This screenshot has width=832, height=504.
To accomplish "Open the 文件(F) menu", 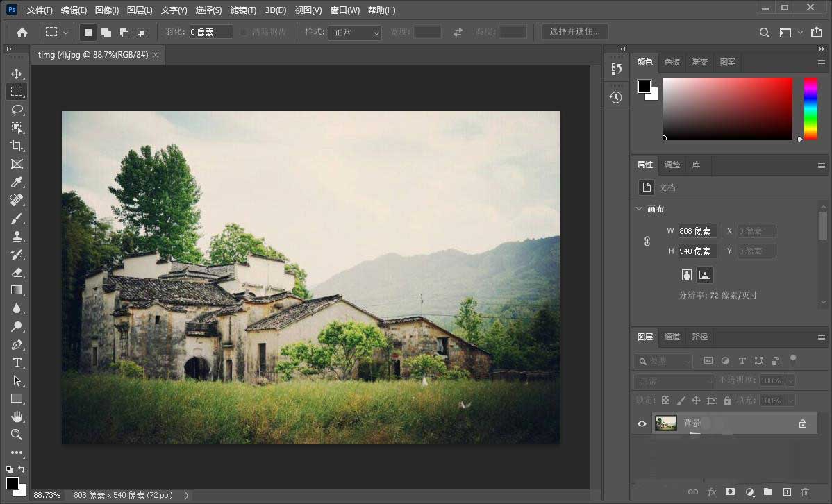I will point(40,10).
